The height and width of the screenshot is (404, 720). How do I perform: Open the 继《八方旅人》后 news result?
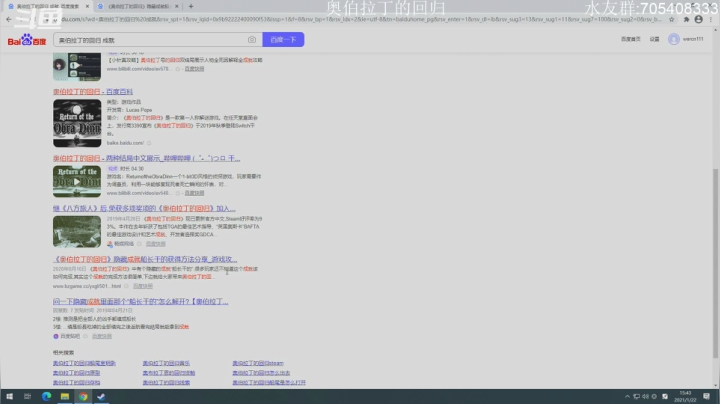[x=144, y=208]
